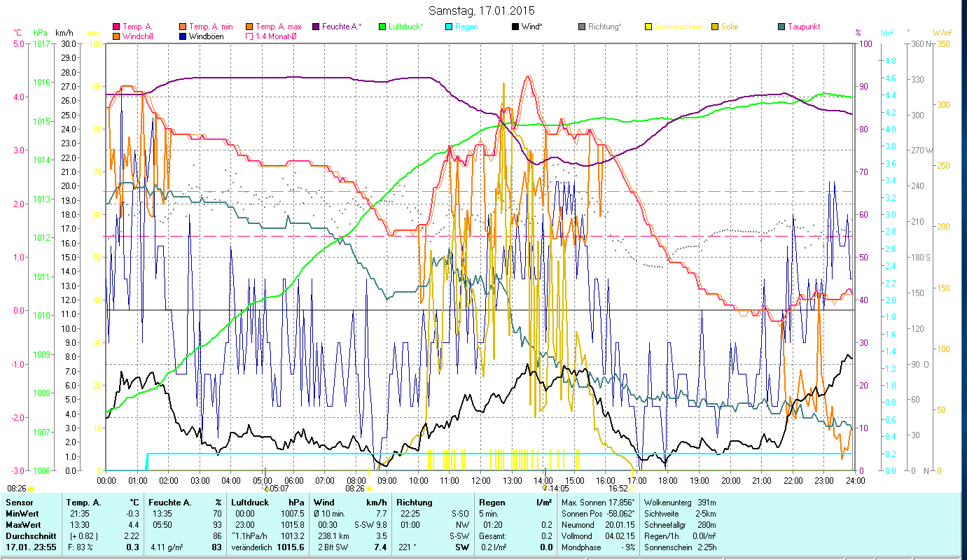Click the 14:05 marker below the time axis
The image size is (967, 560).
(x=559, y=489)
